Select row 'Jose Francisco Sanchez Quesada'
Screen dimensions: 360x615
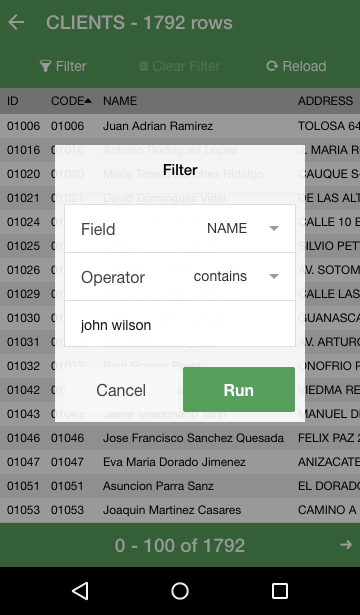point(180,438)
